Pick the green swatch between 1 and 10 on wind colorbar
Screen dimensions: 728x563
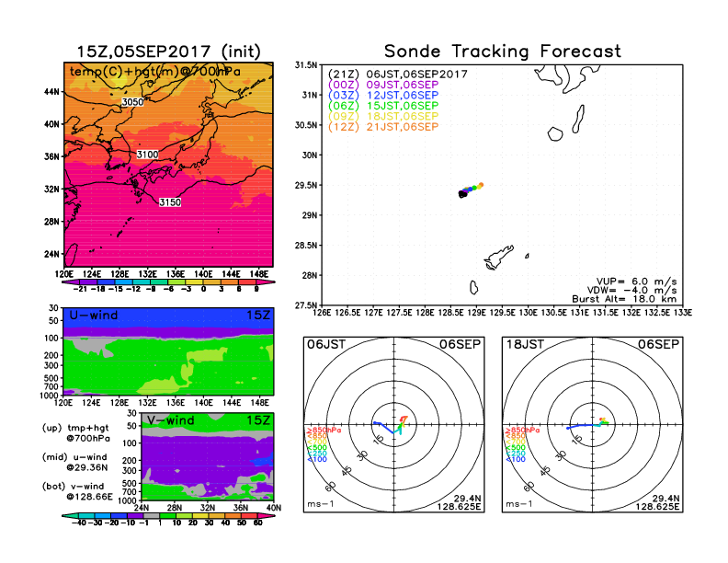(x=167, y=515)
